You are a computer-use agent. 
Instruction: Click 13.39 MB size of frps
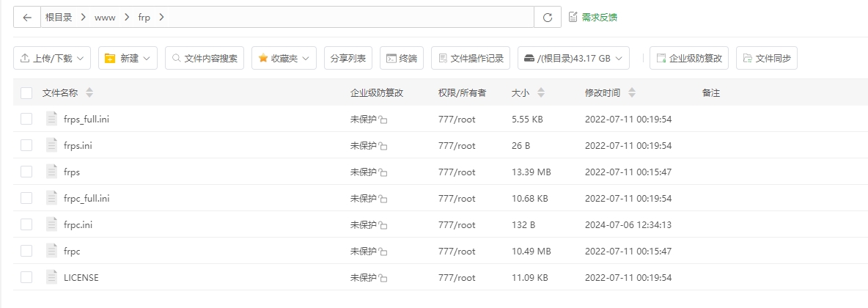(532, 172)
